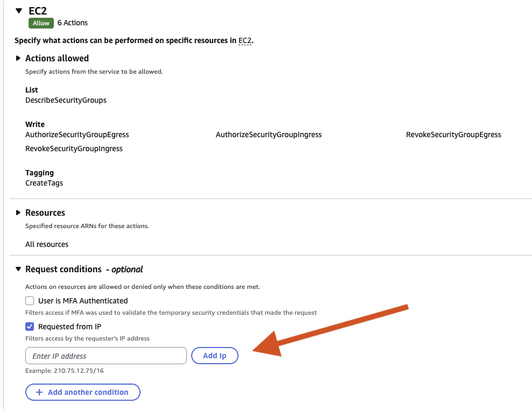Click the green Allow badge

click(x=41, y=23)
